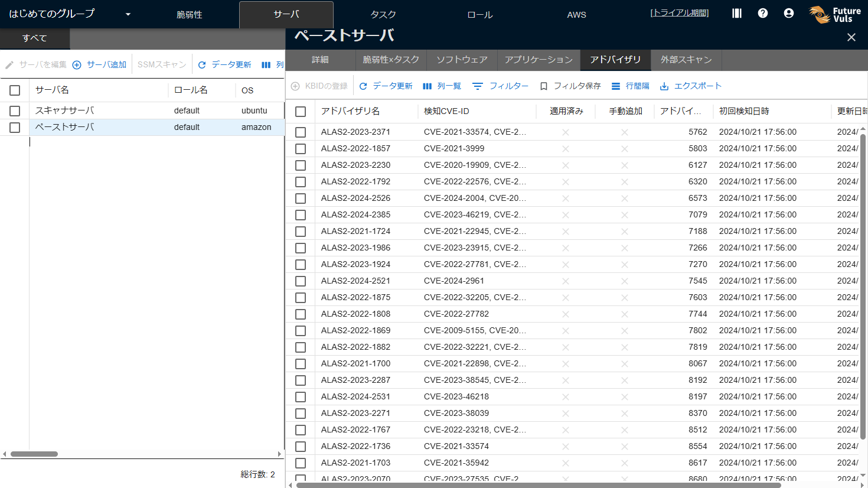This screenshot has height=488, width=868.
Task: Open the help question mark icon
Action: click(x=763, y=13)
